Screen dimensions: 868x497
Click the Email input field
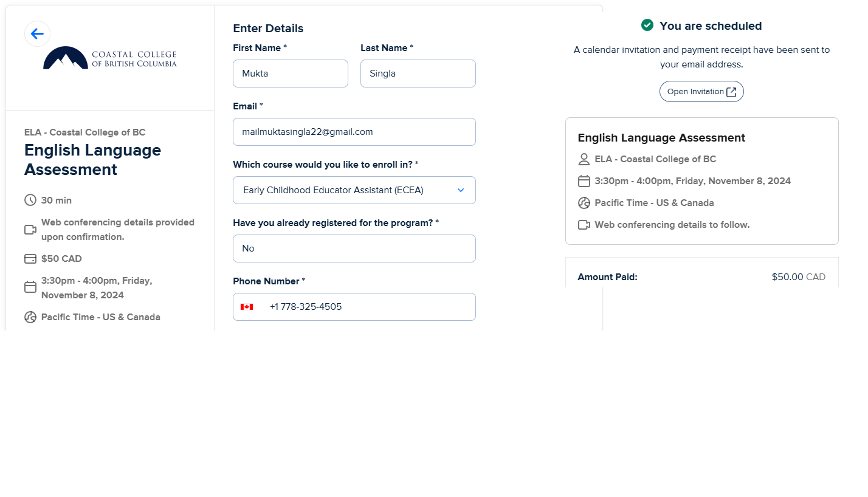(x=354, y=132)
